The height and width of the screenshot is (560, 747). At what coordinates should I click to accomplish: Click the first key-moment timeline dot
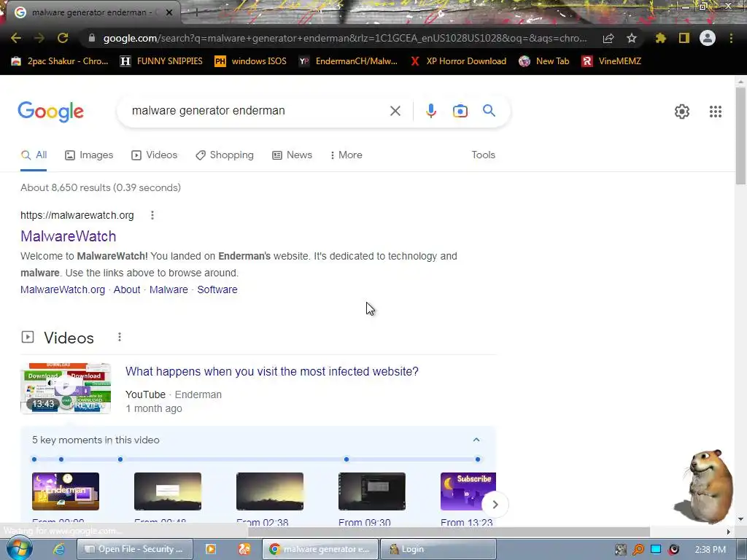tap(34, 459)
